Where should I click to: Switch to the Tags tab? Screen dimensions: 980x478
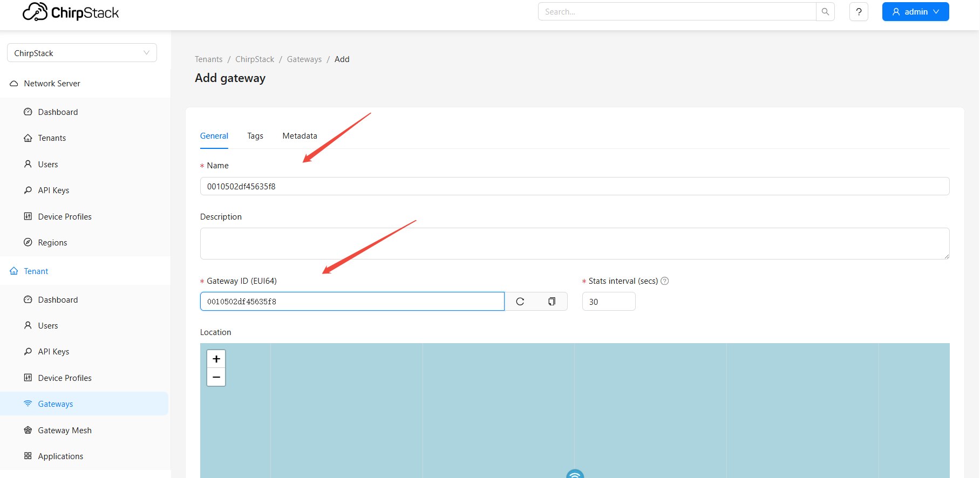(x=255, y=136)
